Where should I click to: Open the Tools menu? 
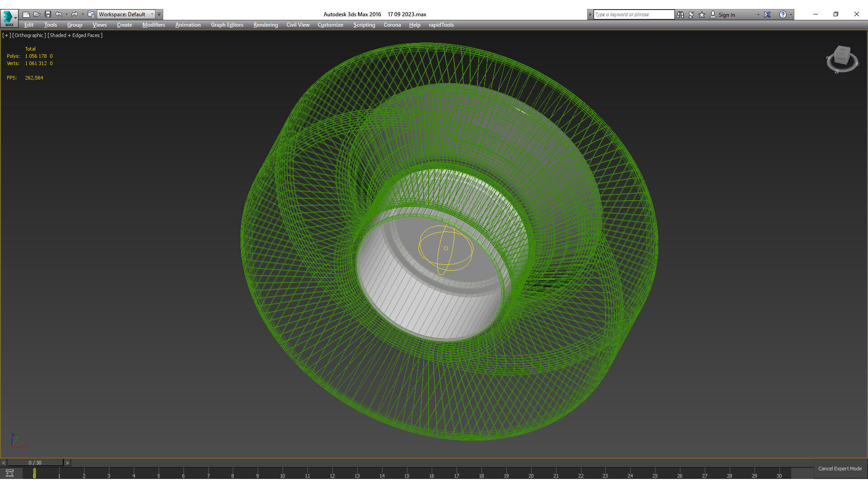[51, 25]
